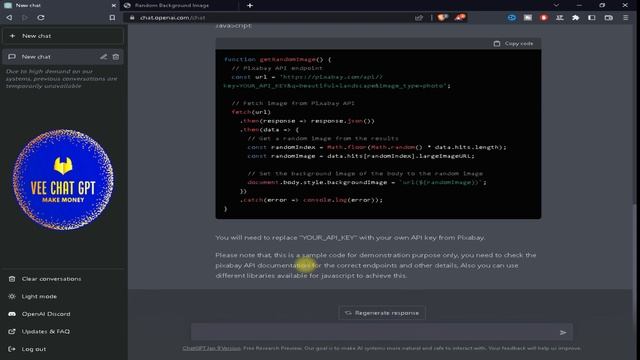This screenshot has width=640, height=360.
Task: Expand the tab search chevron in the title bar
Action: (x=556, y=5)
